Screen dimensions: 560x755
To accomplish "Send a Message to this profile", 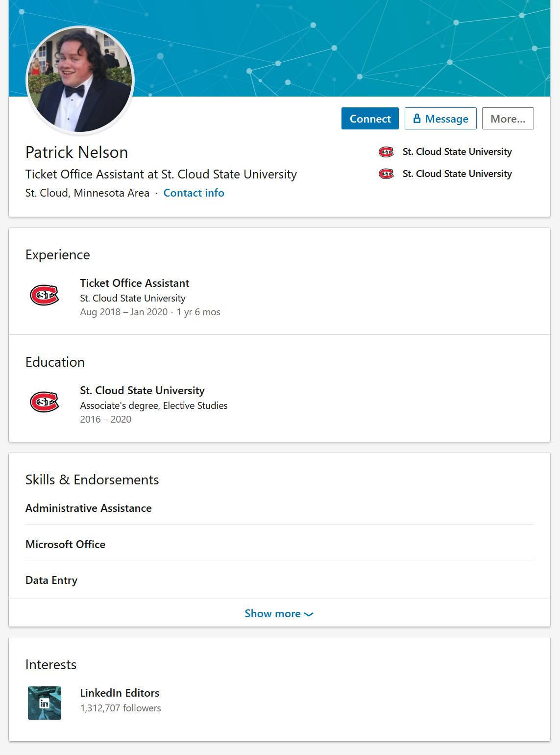I will pos(440,119).
